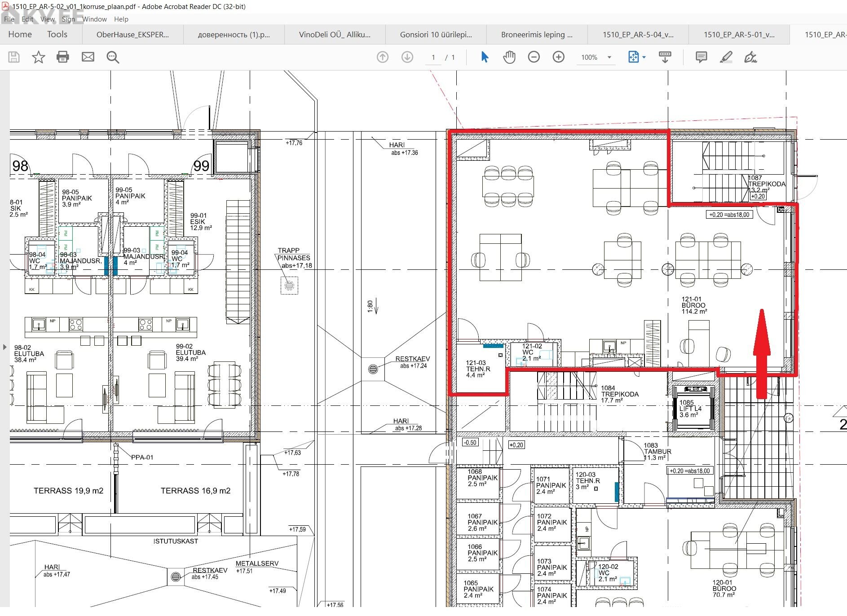The width and height of the screenshot is (847, 616).
Task: Choose the Highlight text pen tool
Action: pyautogui.click(x=726, y=57)
